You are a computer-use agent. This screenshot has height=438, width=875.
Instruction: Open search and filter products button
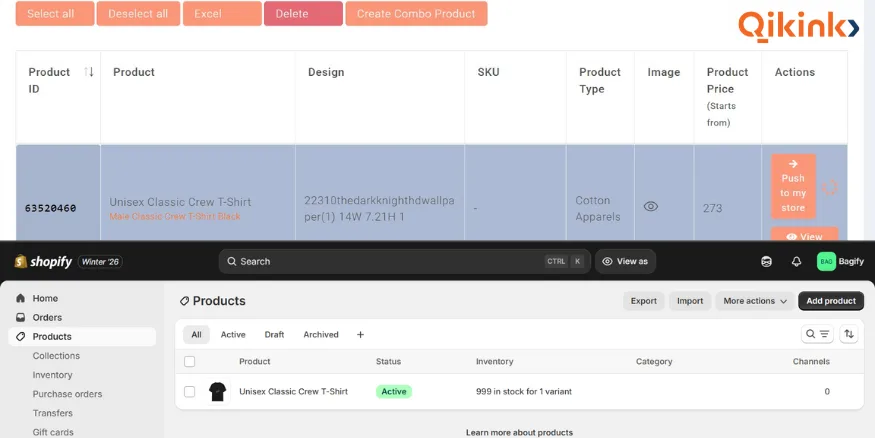[x=818, y=334]
